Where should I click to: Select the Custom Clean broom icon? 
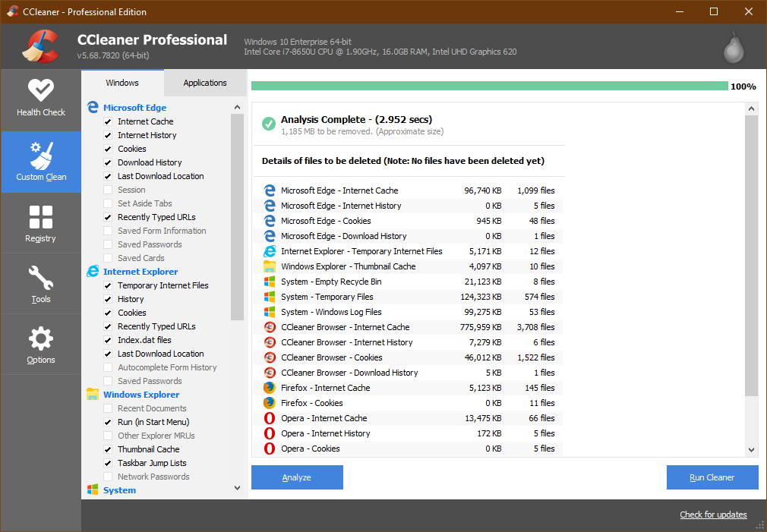41,156
